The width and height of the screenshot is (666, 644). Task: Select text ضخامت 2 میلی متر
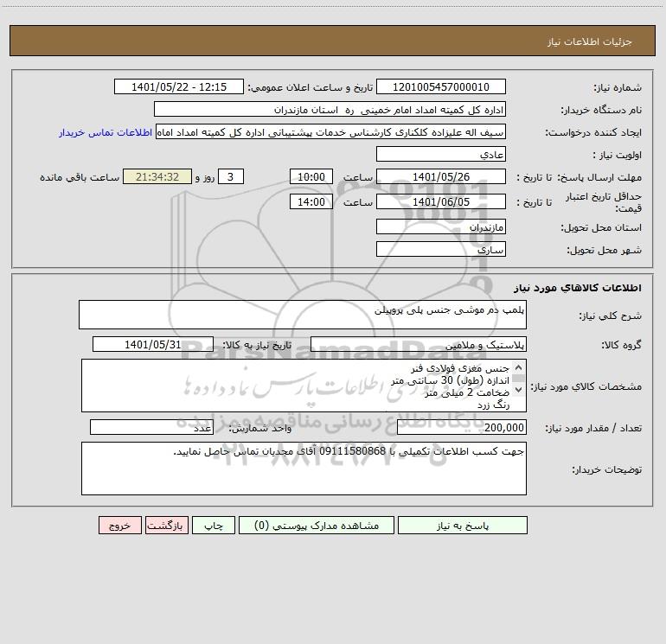click(x=467, y=392)
